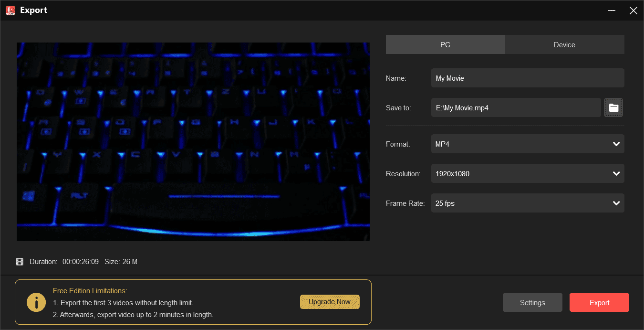Open the Resolution dropdown showing 1920x1080
Viewport: 644px width, 330px height.
tap(528, 173)
